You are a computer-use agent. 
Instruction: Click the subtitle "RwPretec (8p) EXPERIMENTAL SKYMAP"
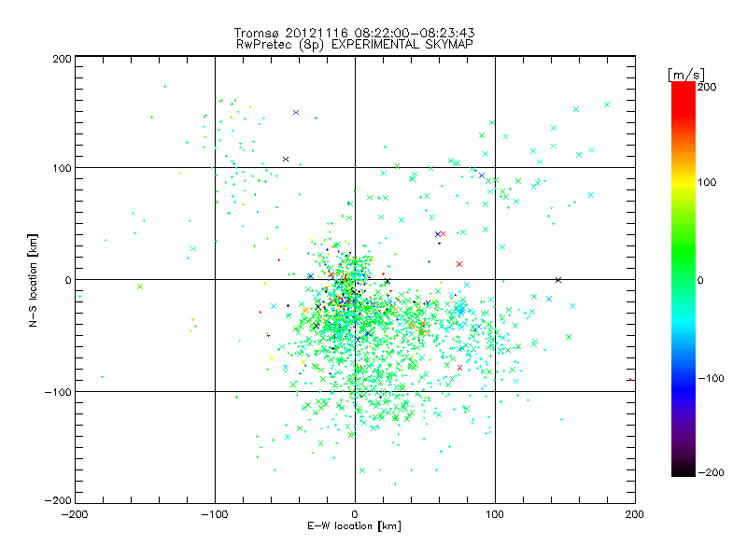(354, 44)
